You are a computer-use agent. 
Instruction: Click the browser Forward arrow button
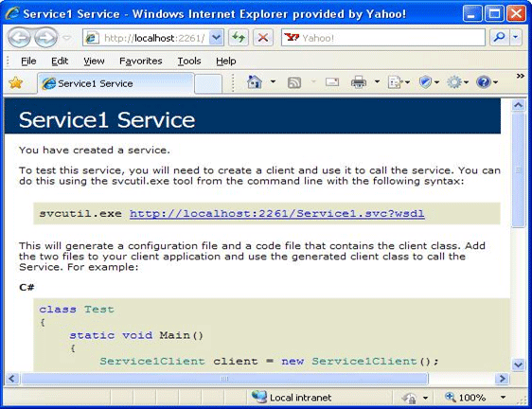[x=45, y=37]
